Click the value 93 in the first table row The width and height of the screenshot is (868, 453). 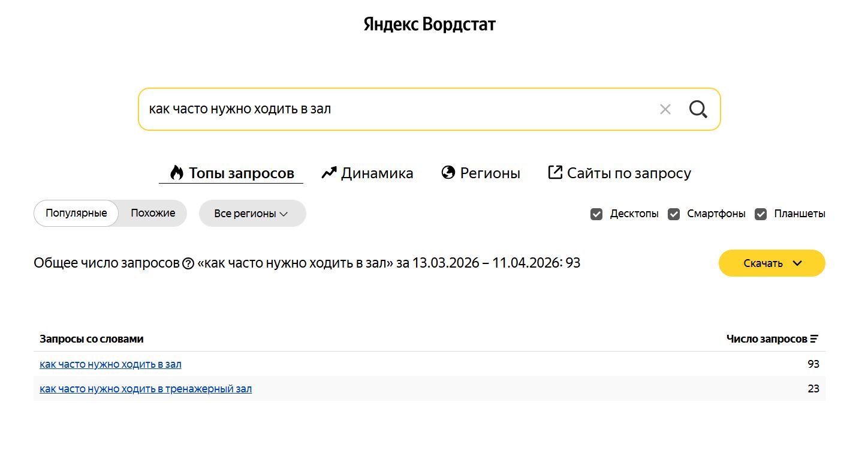pyautogui.click(x=813, y=364)
